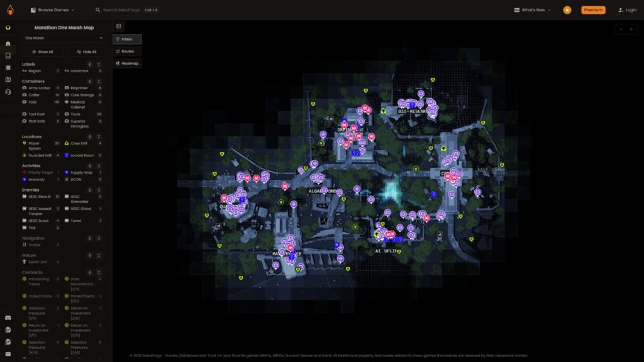Collapse the Containers section

tap(99, 81)
